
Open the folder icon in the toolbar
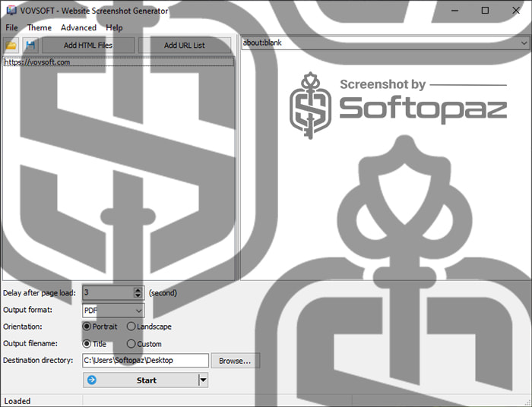11,45
